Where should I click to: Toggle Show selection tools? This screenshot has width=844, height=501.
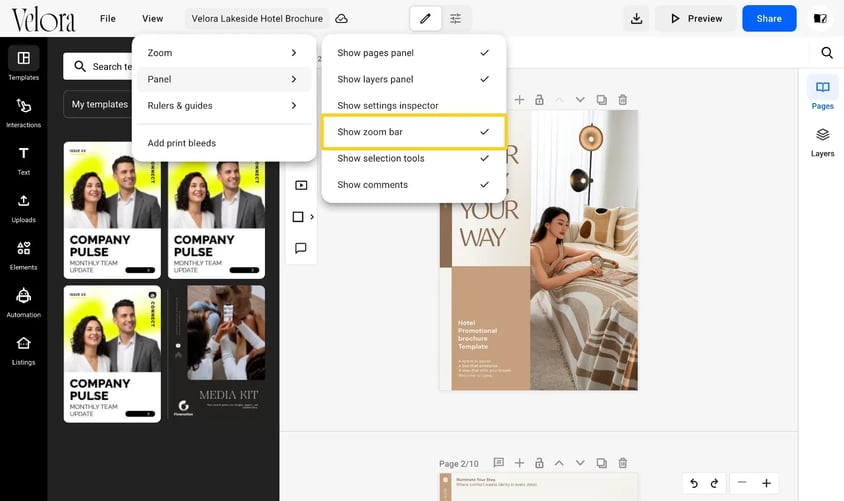click(x=413, y=158)
